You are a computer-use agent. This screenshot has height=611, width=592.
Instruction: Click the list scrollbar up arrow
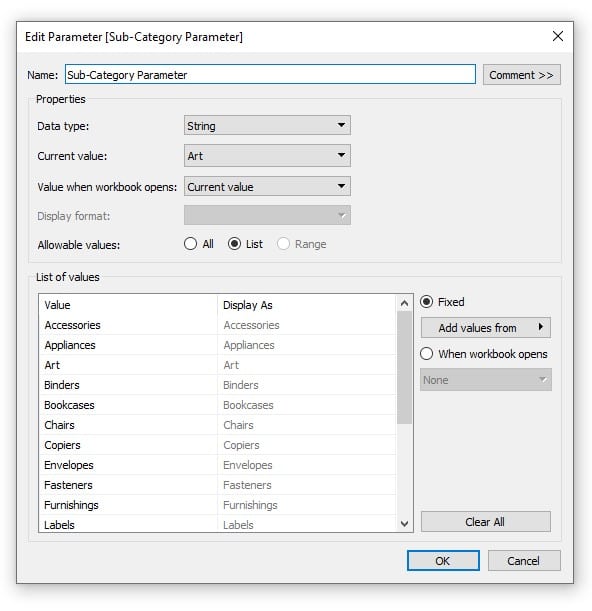(404, 303)
